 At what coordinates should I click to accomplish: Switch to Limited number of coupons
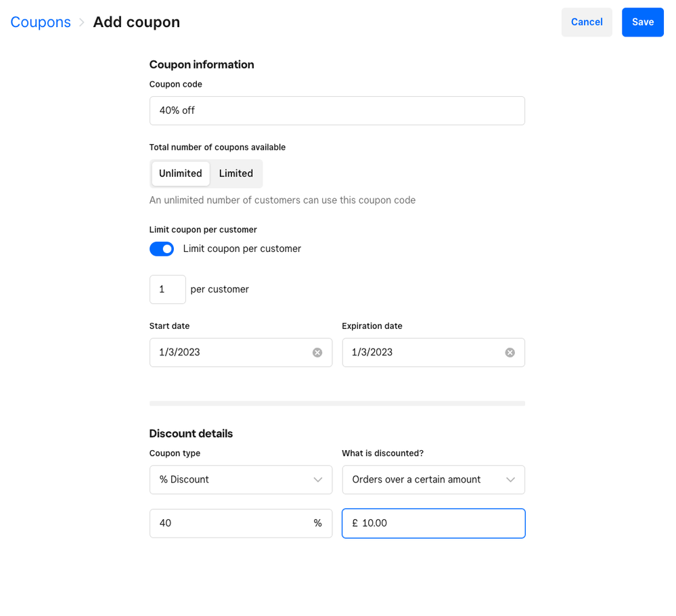pos(236,174)
